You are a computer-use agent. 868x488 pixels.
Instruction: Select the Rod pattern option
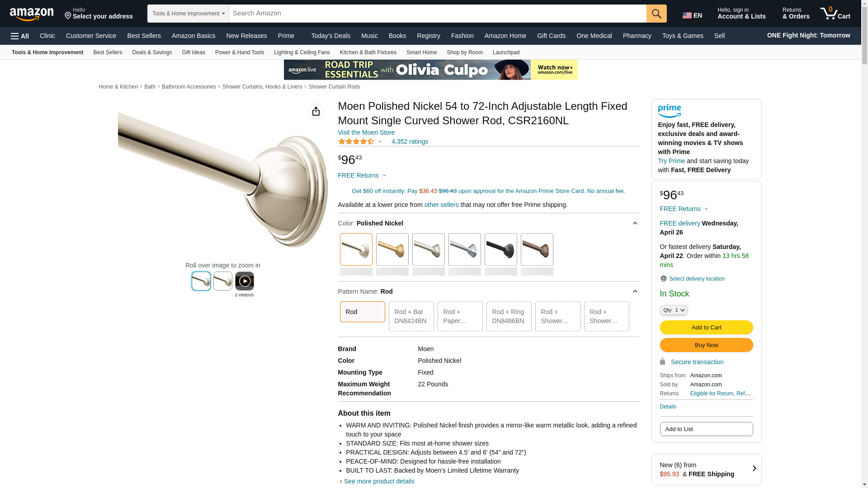363,312
